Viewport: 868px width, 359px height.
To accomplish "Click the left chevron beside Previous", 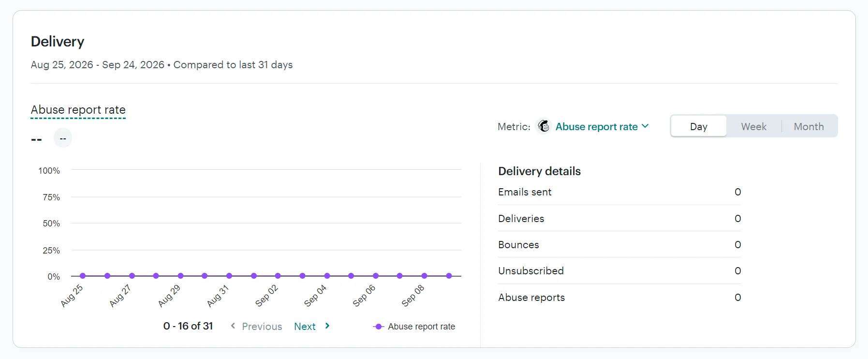I will 233,326.
